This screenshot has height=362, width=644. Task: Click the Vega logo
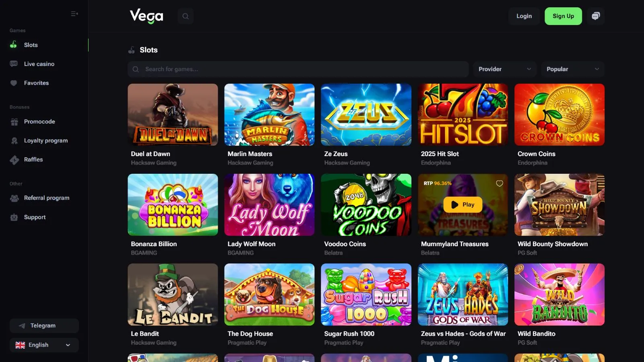tap(147, 16)
